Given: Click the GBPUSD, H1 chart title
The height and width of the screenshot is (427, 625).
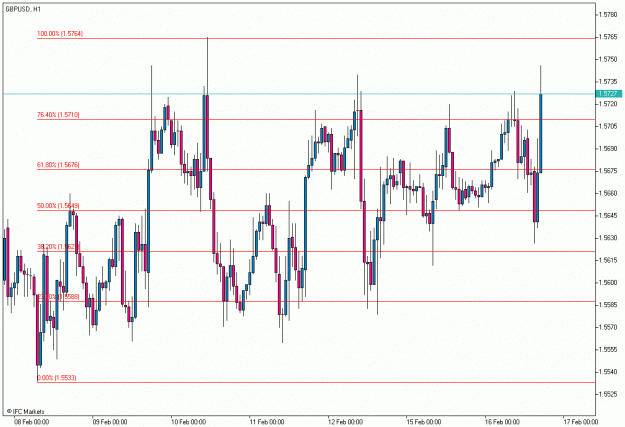Looking at the screenshot, I should click(23, 9).
